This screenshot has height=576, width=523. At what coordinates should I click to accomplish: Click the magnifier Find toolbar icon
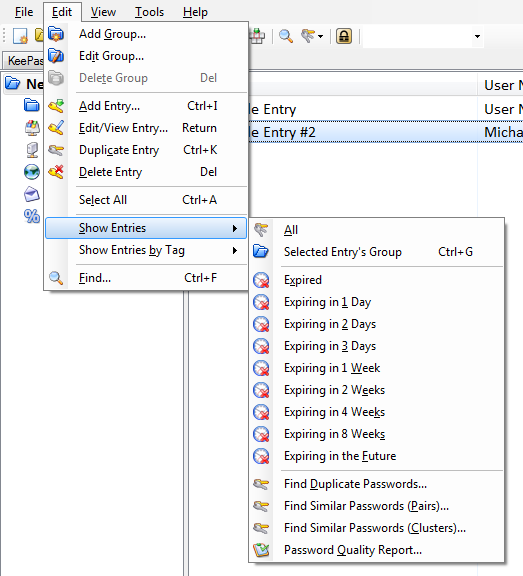click(x=285, y=36)
